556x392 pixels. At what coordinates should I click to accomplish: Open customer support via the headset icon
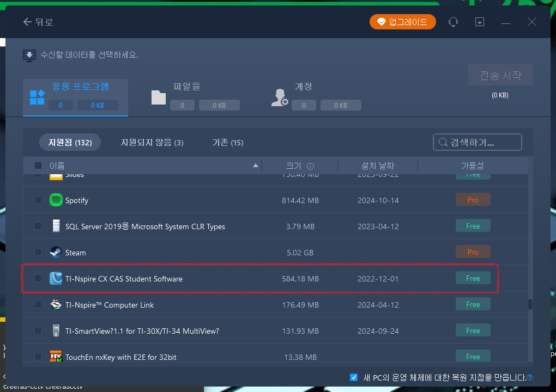click(453, 22)
